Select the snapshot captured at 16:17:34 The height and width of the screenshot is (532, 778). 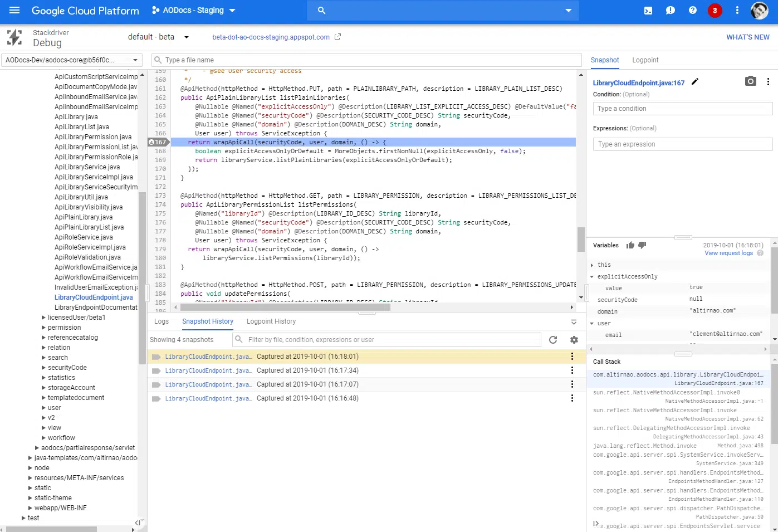click(x=366, y=370)
